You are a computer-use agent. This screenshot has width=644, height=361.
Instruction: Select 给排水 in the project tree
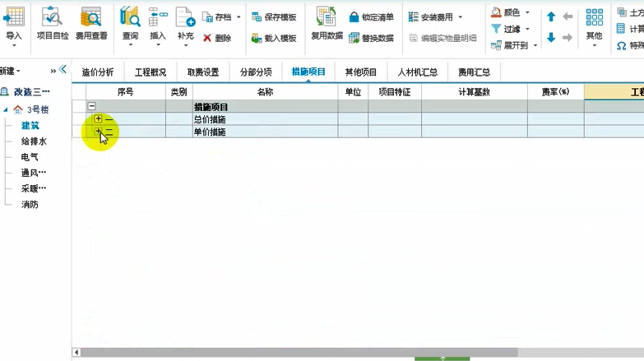(34, 141)
